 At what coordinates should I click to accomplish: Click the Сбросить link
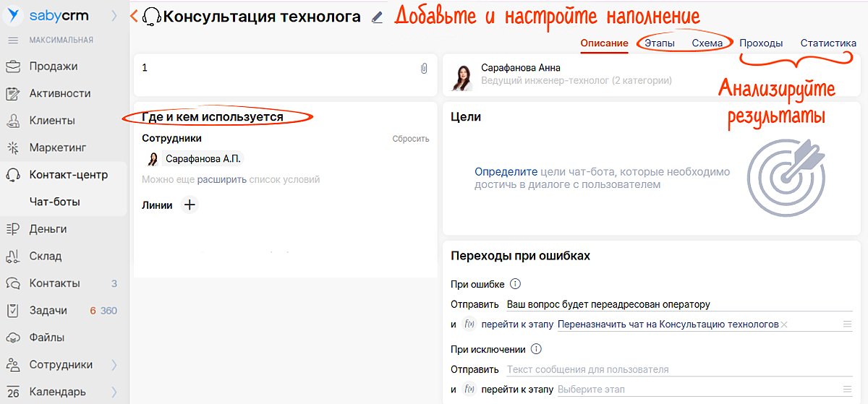[x=410, y=139]
